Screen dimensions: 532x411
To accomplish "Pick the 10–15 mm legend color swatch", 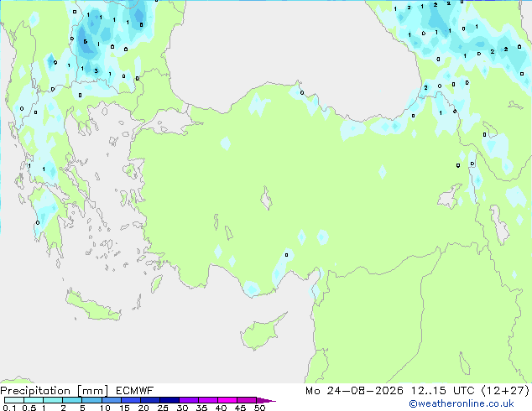I will [112, 400].
